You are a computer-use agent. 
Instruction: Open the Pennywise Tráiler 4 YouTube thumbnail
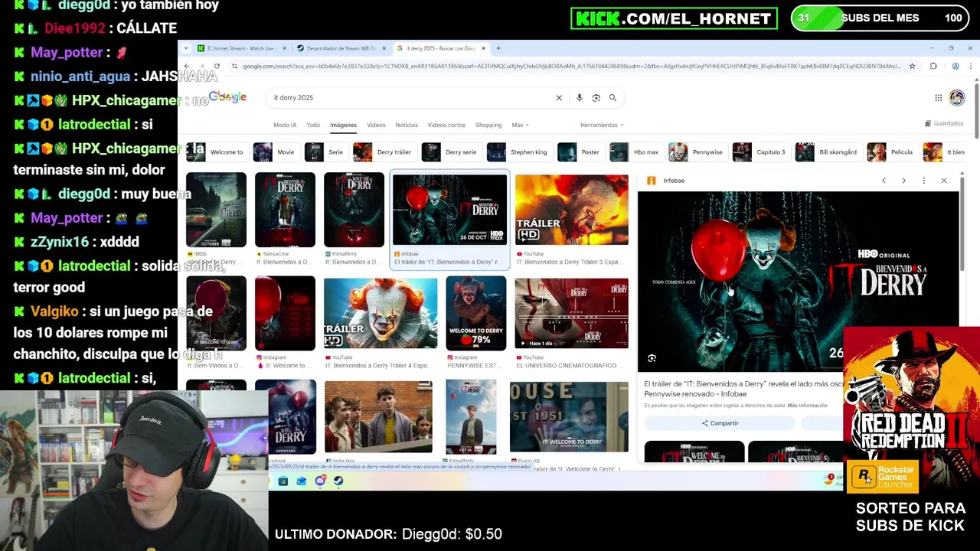click(x=381, y=313)
